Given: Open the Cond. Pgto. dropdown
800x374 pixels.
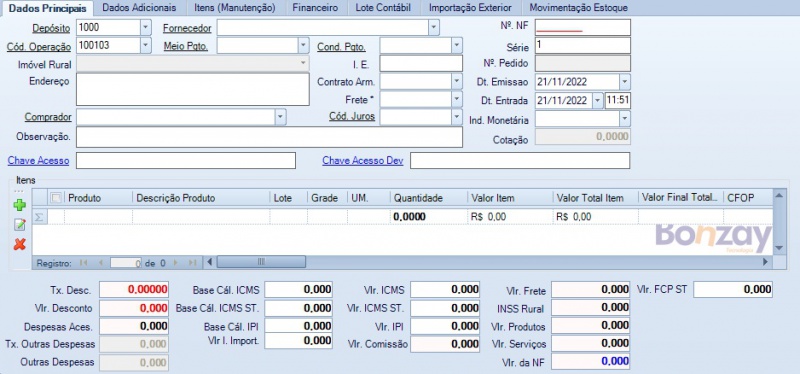Looking at the screenshot, I should pos(457,45).
